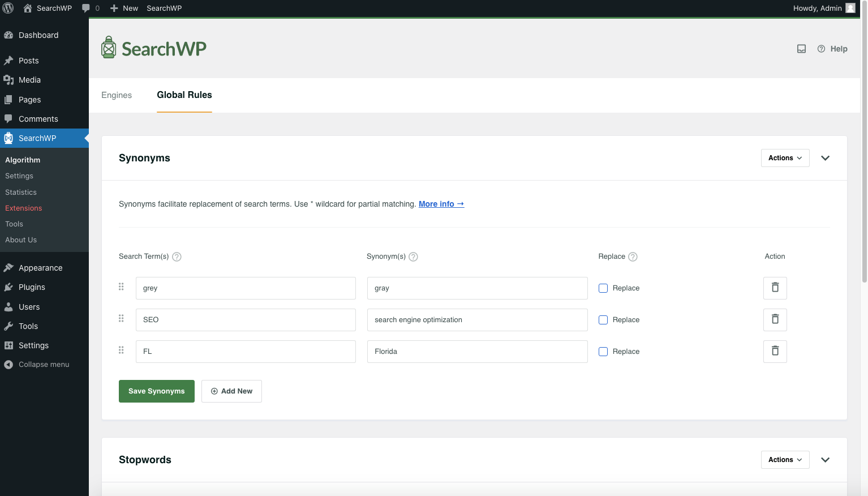868x496 pixels.
Task: Click the inbox notifications icon near Help
Action: pos(801,49)
